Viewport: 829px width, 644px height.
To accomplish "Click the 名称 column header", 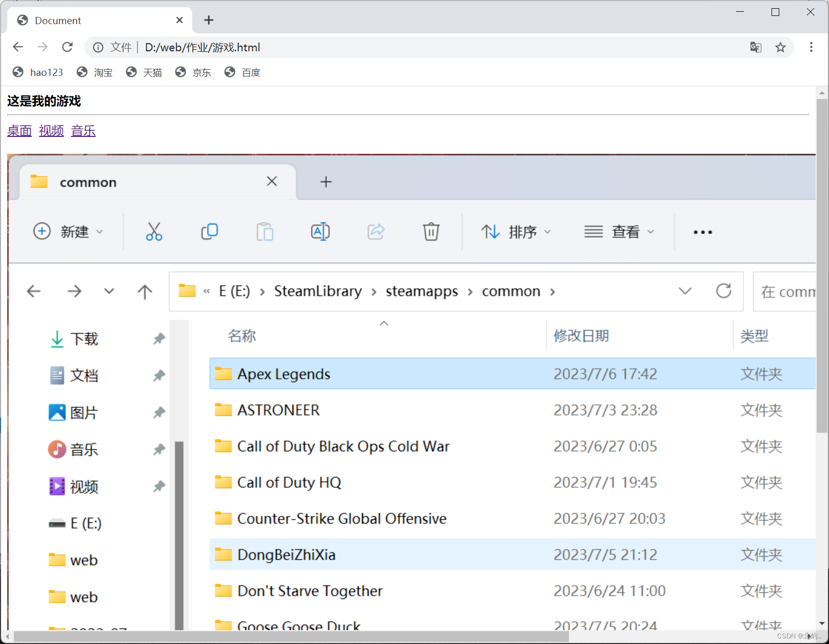I will (x=242, y=336).
